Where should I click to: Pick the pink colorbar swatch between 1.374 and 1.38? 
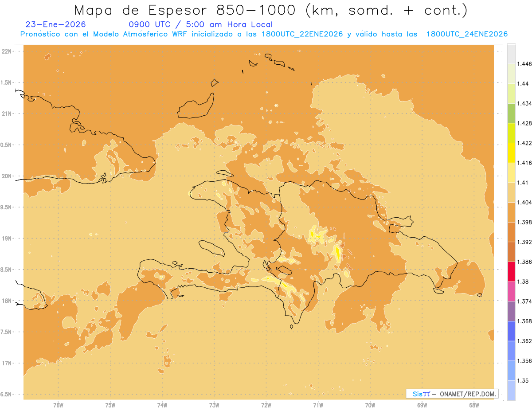511,291
